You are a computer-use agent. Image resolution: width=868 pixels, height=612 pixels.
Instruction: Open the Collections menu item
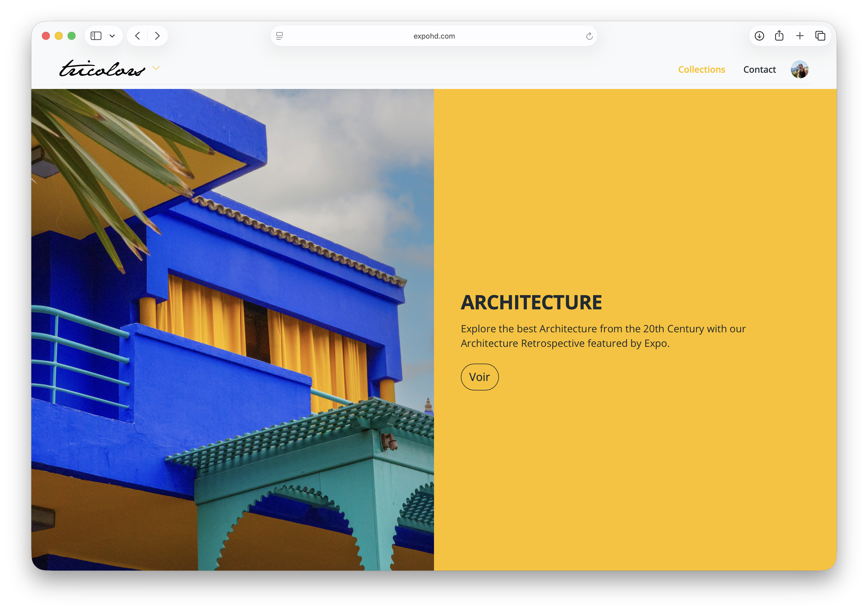pyautogui.click(x=701, y=70)
